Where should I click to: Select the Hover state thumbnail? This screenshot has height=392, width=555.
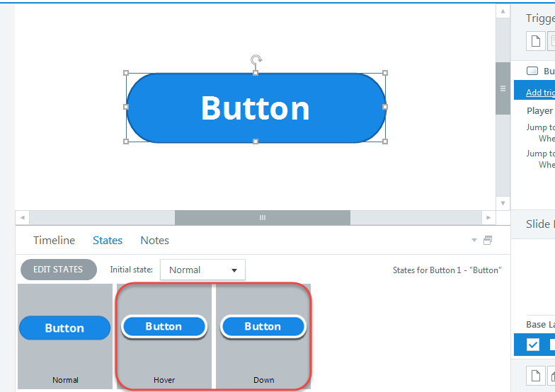(164, 335)
